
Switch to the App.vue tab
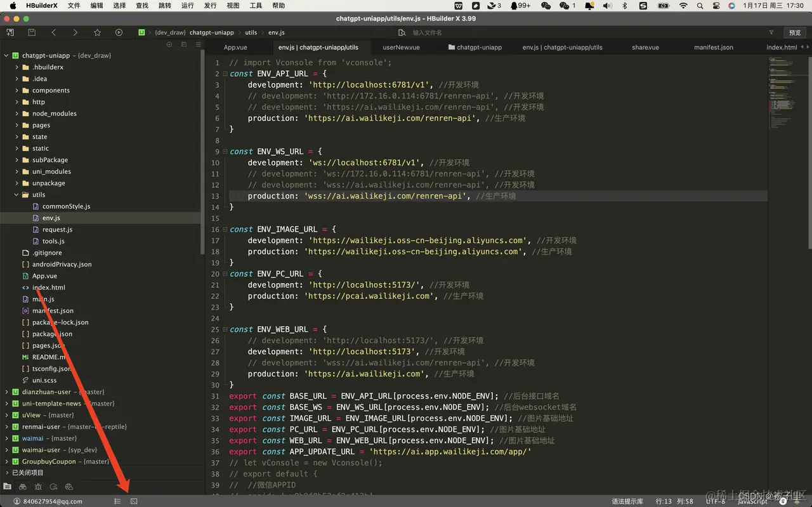[x=235, y=47]
